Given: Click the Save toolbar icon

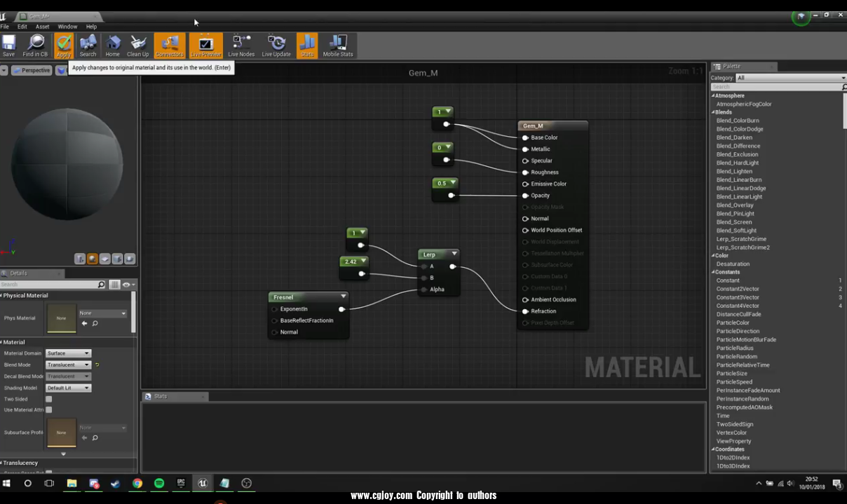Looking at the screenshot, I should coord(8,45).
